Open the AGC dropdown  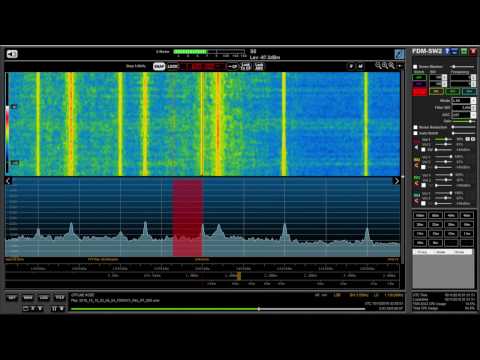(x=463, y=115)
